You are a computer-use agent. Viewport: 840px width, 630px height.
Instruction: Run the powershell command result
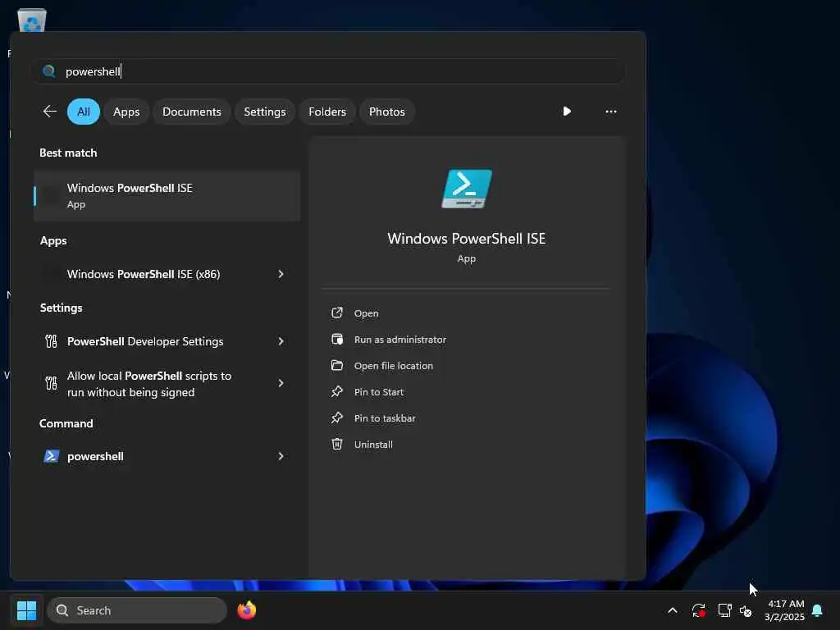click(95, 456)
